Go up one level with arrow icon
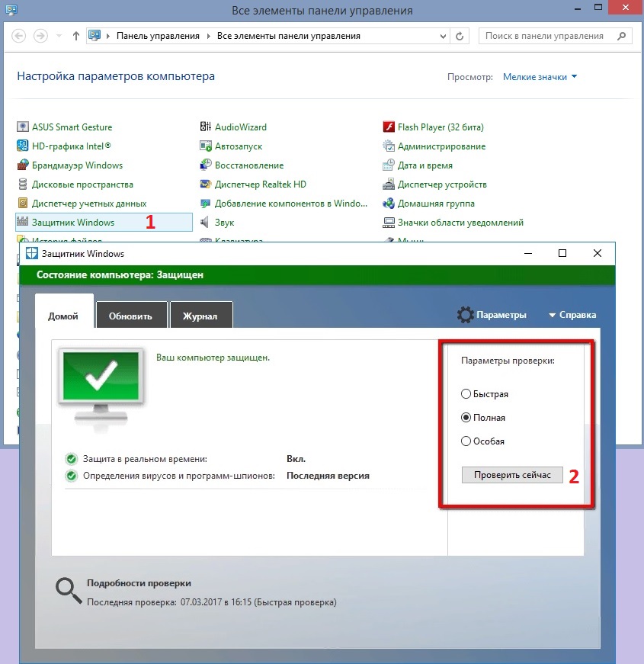This screenshot has height=664, width=644. point(75,36)
